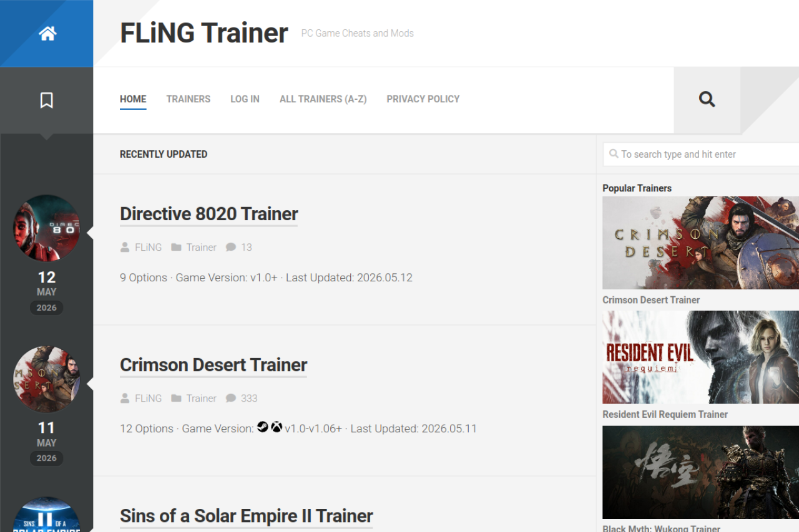The width and height of the screenshot is (799, 532).
Task: Click the RECENTLY UPDATED heading
Action: coord(164,154)
